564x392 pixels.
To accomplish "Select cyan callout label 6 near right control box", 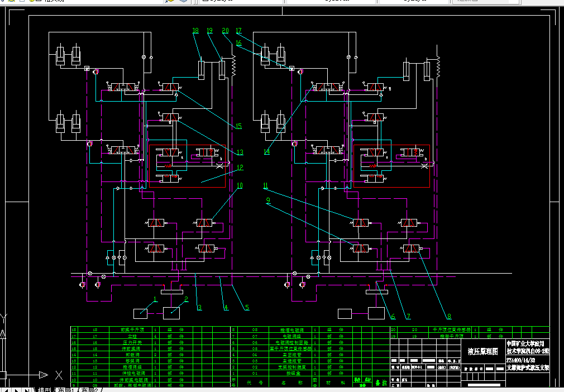I will (x=393, y=317).
